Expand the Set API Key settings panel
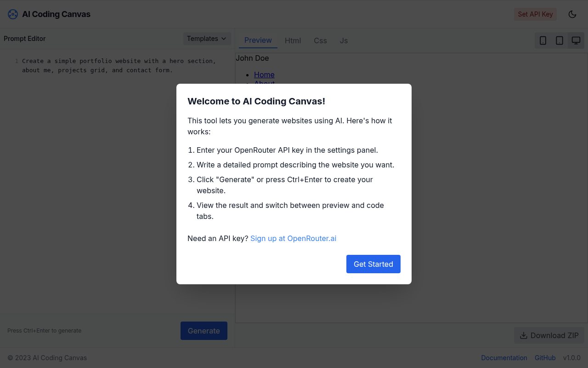 tap(535, 14)
